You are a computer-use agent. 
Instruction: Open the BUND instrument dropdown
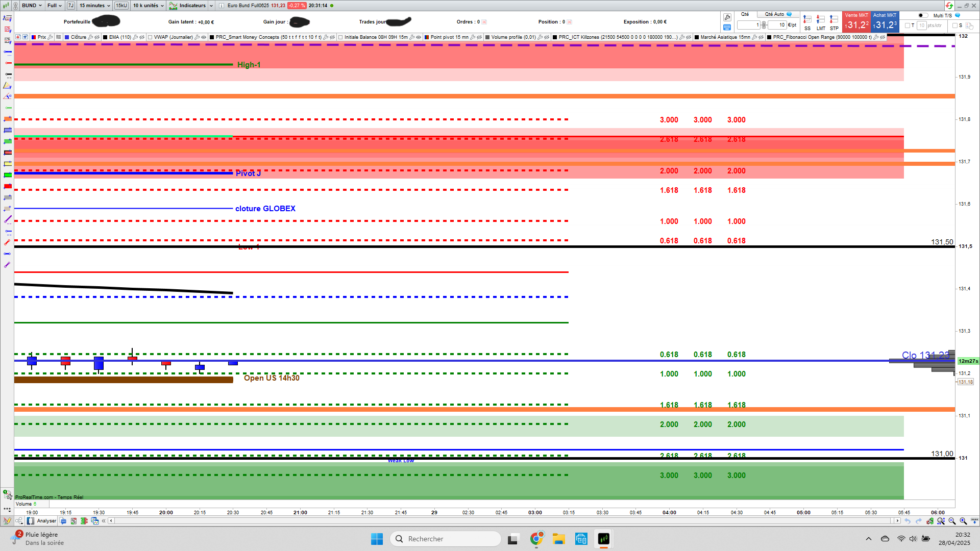pos(32,6)
